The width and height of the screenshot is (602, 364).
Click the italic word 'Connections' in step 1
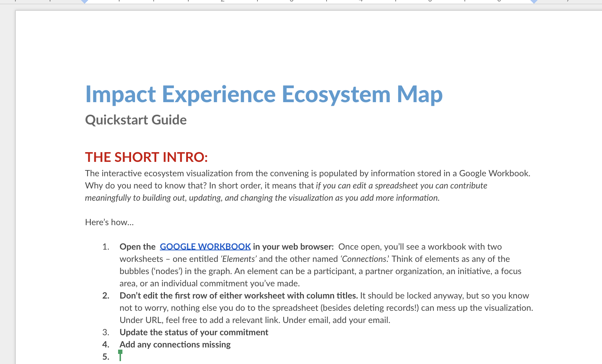[x=364, y=259]
